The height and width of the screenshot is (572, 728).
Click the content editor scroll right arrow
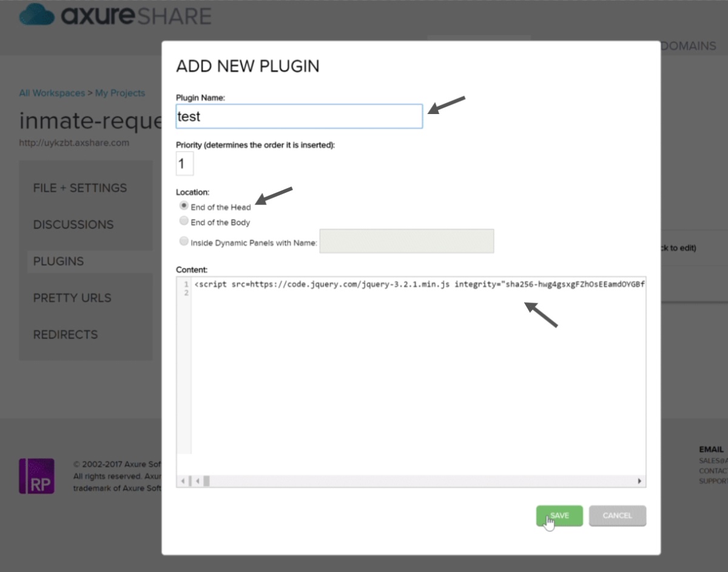(639, 481)
